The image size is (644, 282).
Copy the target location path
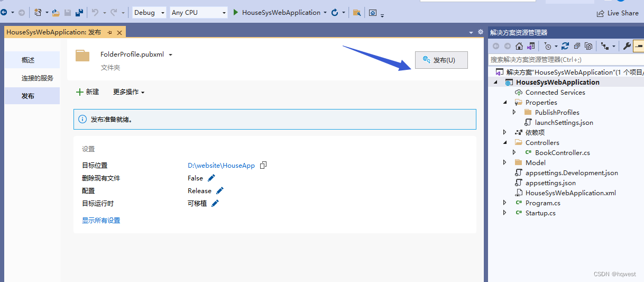[x=263, y=165]
